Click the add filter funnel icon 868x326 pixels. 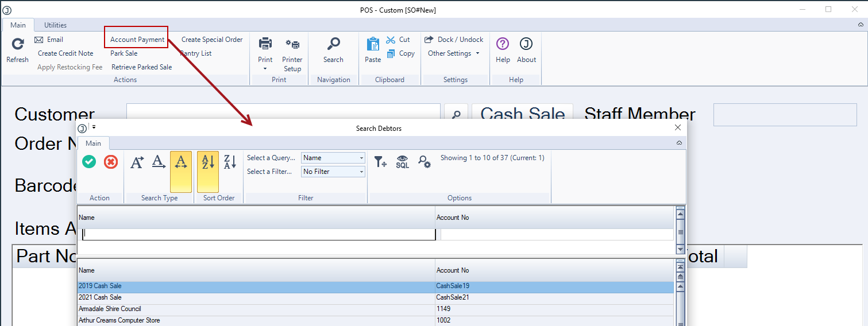(x=380, y=162)
